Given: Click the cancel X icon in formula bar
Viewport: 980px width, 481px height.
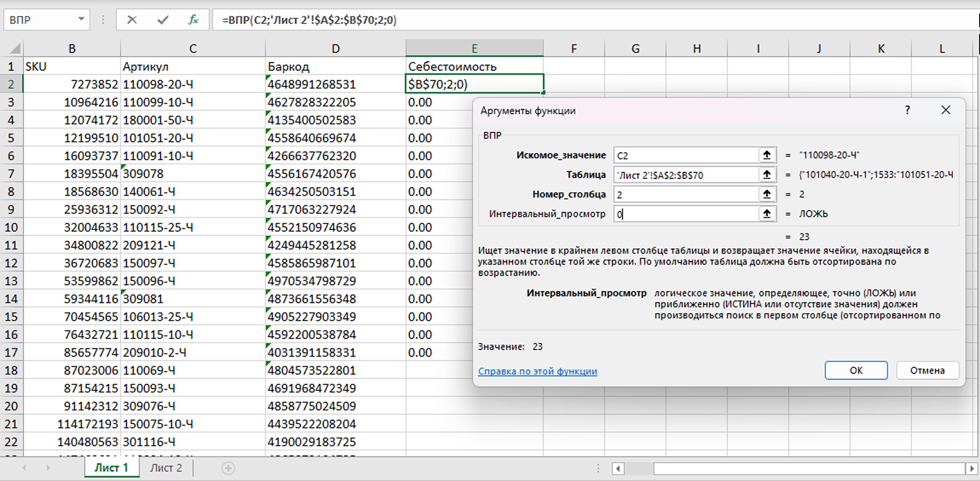Looking at the screenshot, I should point(132,20).
